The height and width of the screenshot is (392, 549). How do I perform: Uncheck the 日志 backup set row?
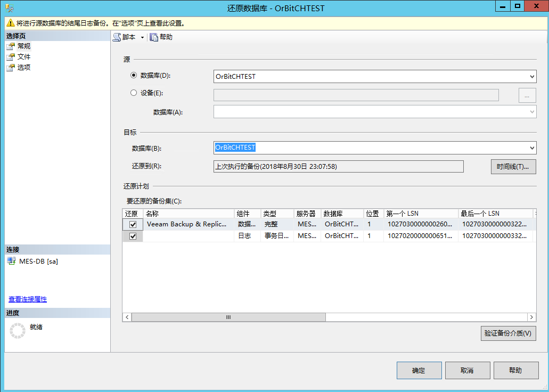coord(132,236)
